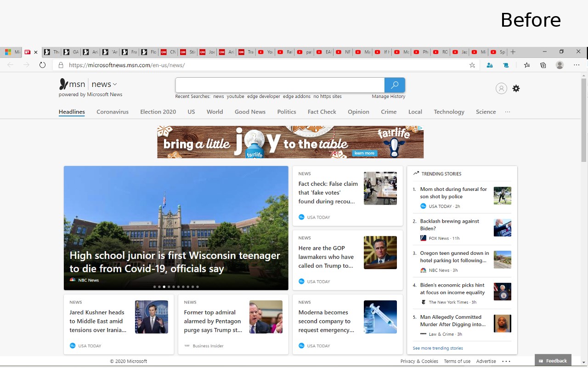Image resolution: width=588 pixels, height=368 pixels.
Task: Select recent search 'youtube'
Action: 235,97
